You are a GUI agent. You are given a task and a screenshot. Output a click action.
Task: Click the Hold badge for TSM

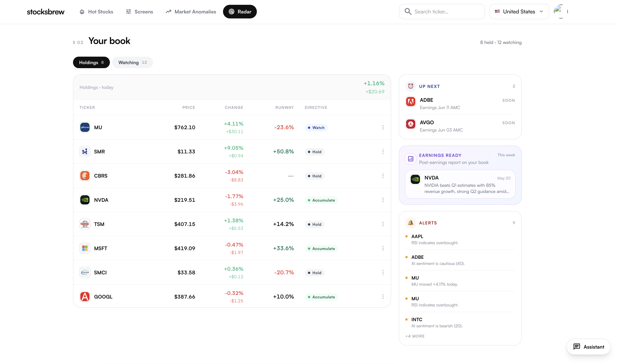click(315, 224)
